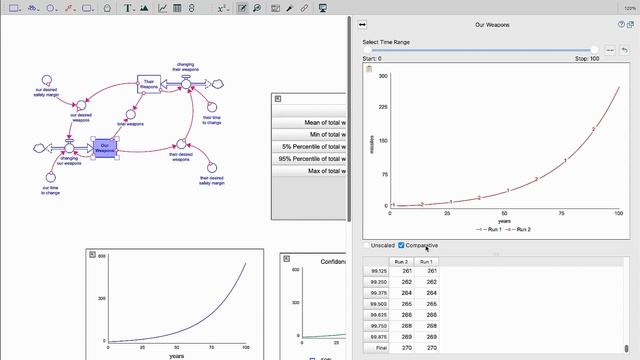The width and height of the screenshot is (640, 360).
Task: Open the Converter tool dropdown arrow
Action: tap(56, 9)
